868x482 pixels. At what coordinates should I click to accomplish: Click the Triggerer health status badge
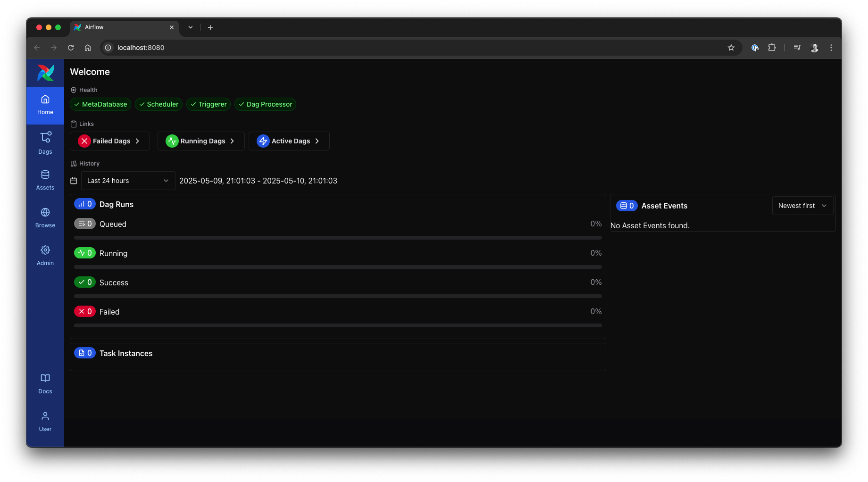(x=208, y=104)
